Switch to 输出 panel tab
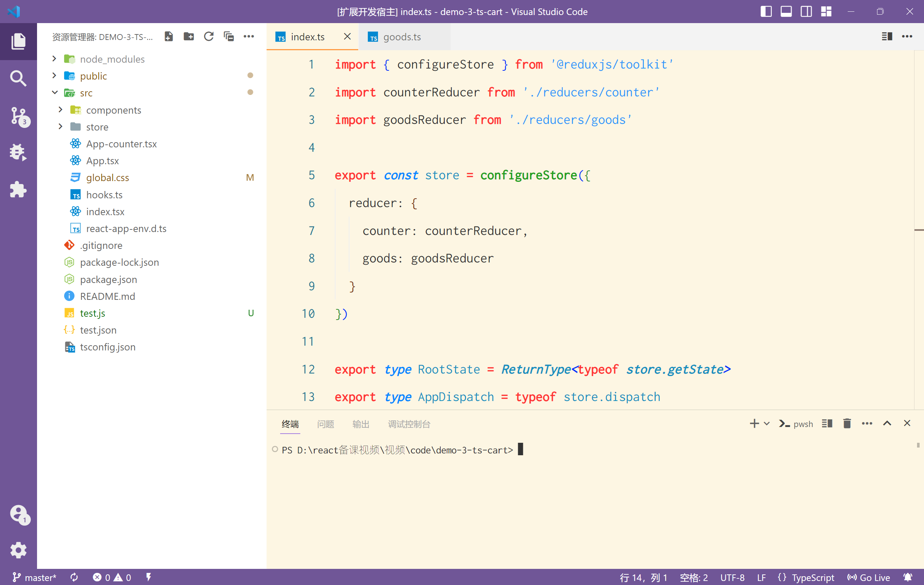 (x=361, y=424)
